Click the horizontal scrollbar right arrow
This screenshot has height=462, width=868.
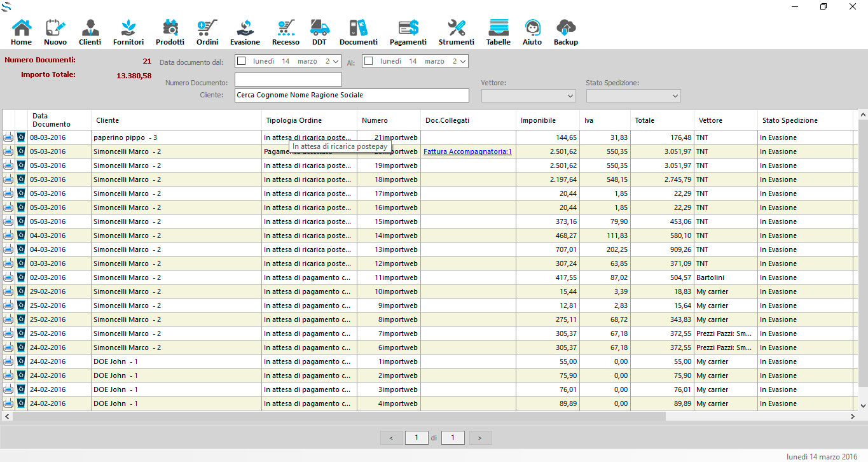click(853, 416)
